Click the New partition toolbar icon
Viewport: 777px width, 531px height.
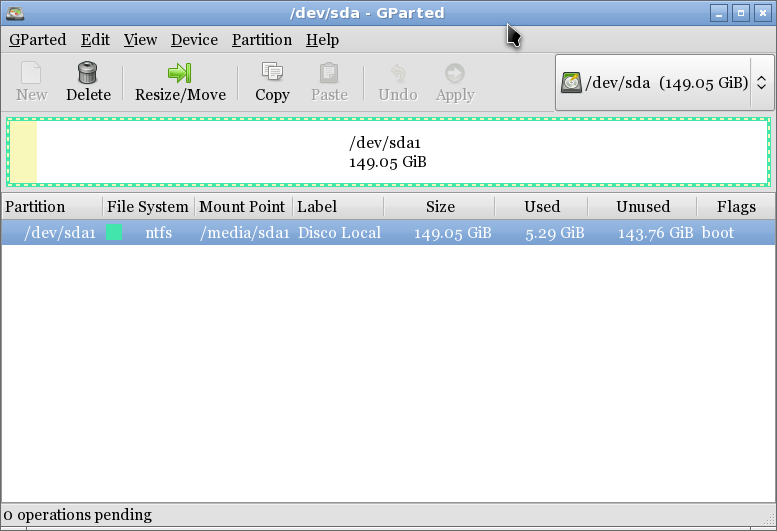31,72
